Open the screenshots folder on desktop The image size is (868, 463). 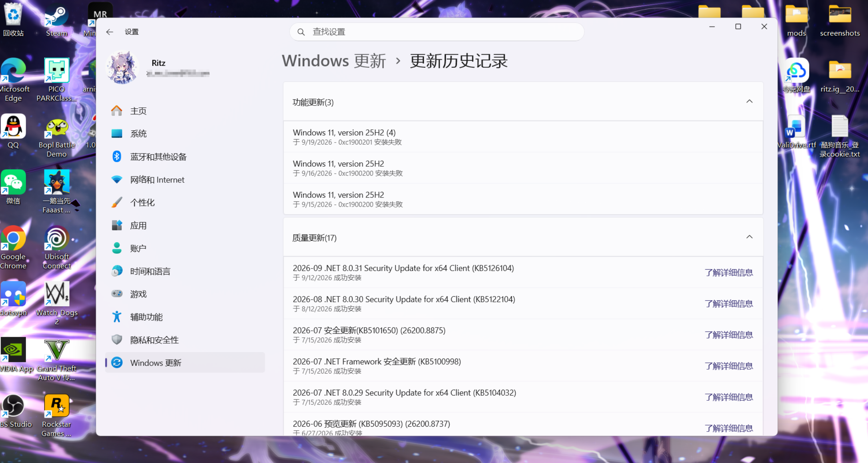pos(840,20)
